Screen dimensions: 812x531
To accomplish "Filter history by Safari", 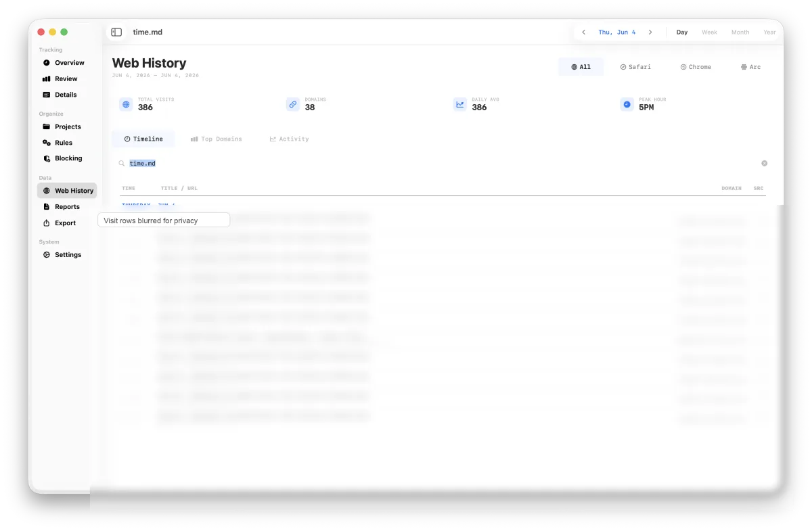I will tap(635, 67).
